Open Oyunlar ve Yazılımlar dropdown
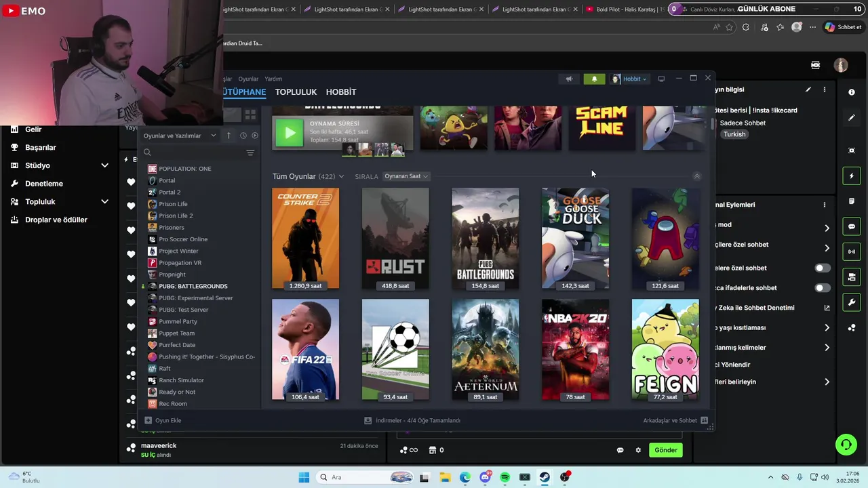 tap(180, 136)
